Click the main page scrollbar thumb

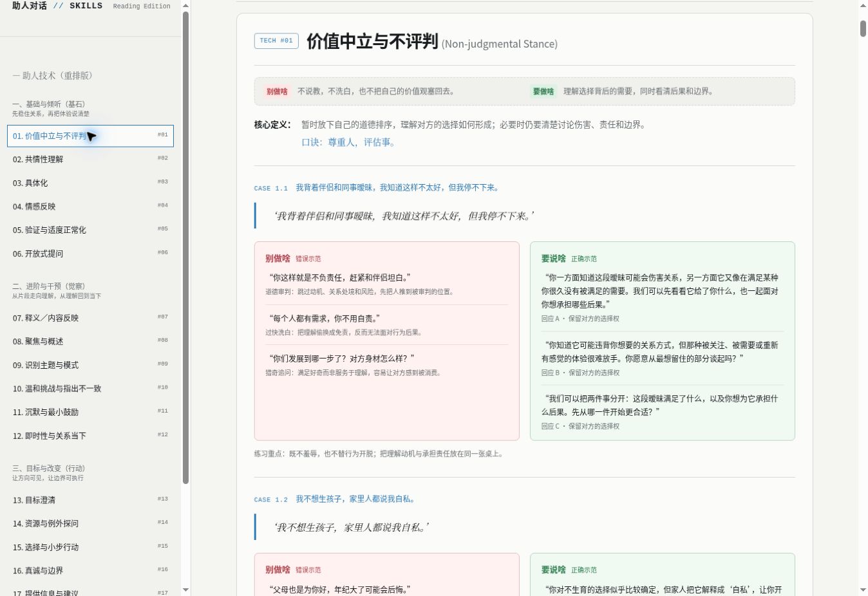[863, 28]
